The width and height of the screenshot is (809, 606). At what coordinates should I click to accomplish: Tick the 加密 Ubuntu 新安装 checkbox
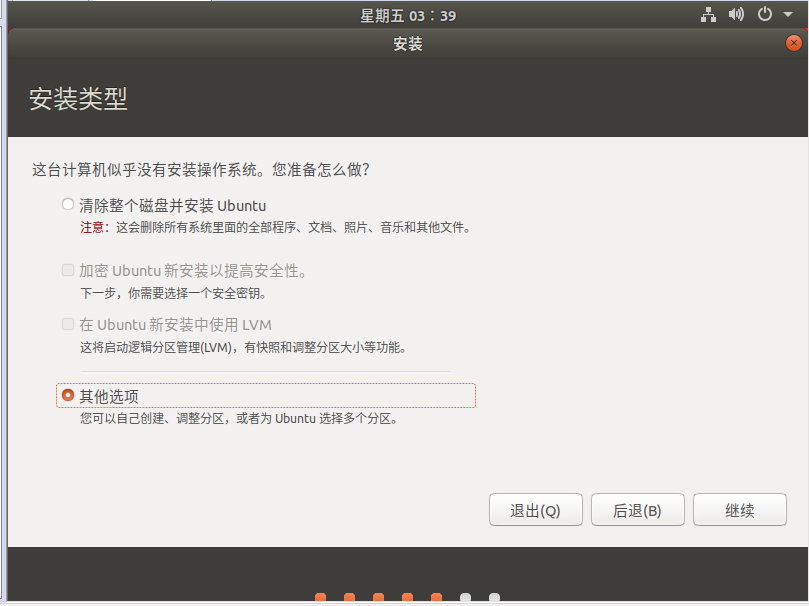(68, 270)
